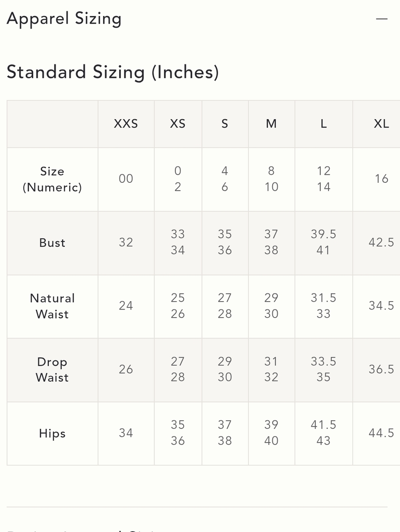Click the Apparel Sizing heading

64,19
